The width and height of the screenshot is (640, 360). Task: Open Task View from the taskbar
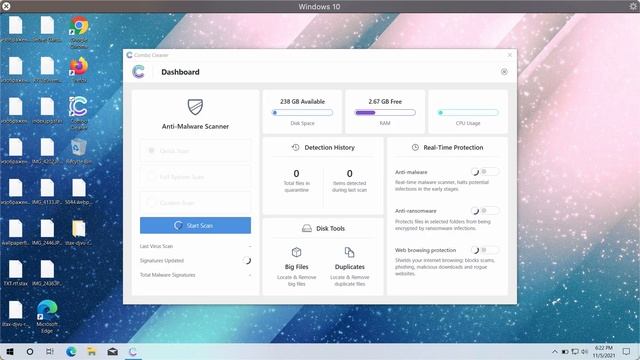(x=50, y=351)
